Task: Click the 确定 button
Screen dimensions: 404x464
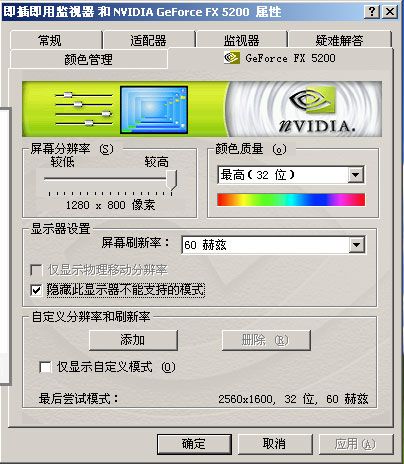Action: (x=194, y=444)
